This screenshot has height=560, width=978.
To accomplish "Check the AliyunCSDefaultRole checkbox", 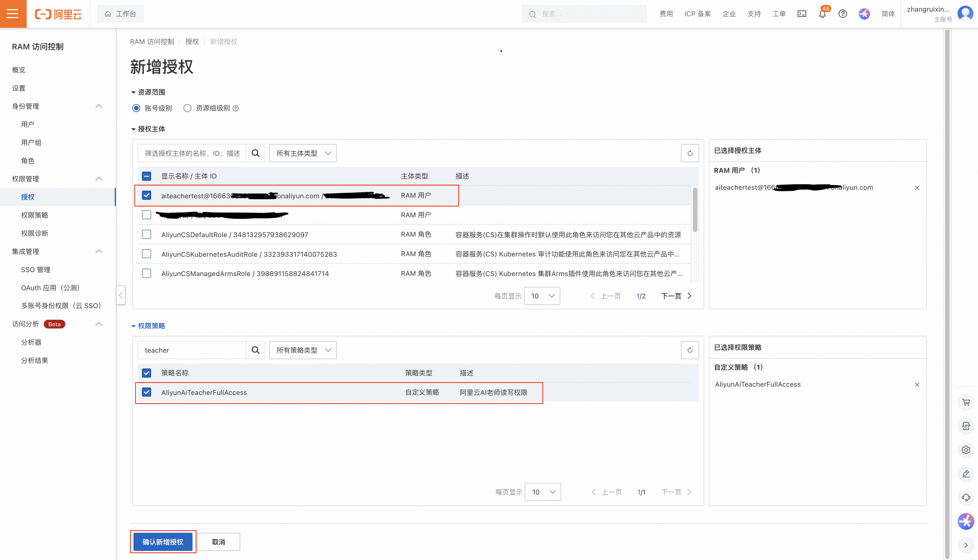I will (x=147, y=235).
